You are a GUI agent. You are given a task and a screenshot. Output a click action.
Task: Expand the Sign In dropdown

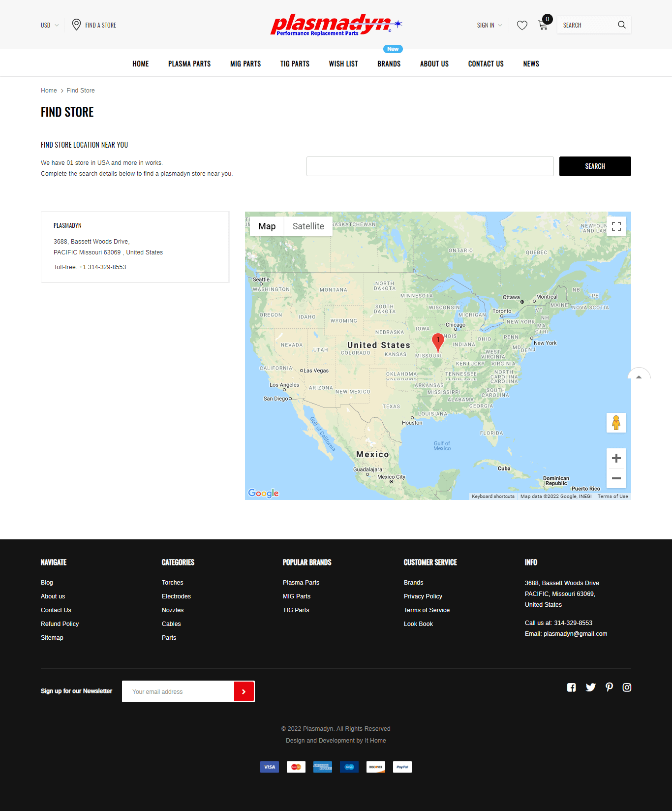489,25
